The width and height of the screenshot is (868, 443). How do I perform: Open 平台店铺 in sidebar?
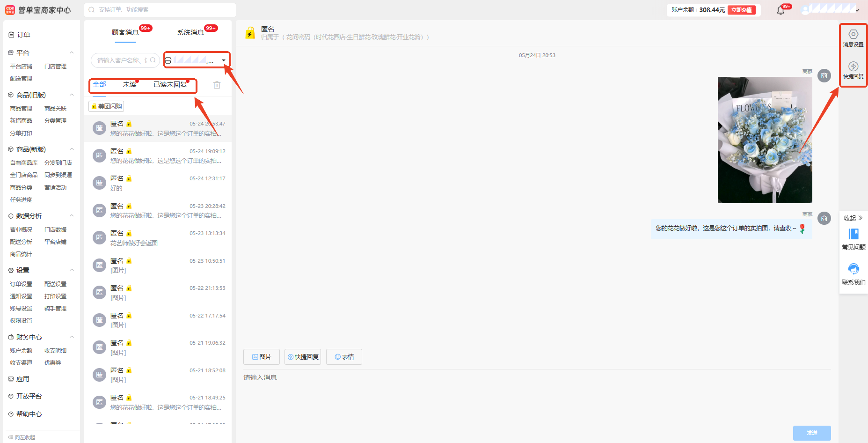(x=21, y=66)
